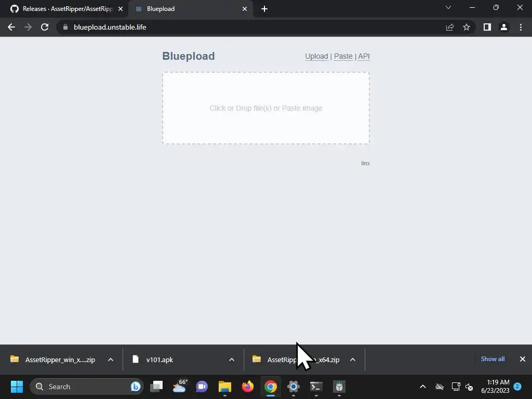The width and height of the screenshot is (532, 399).
Task: Close the downloads bar
Action: tap(523, 359)
